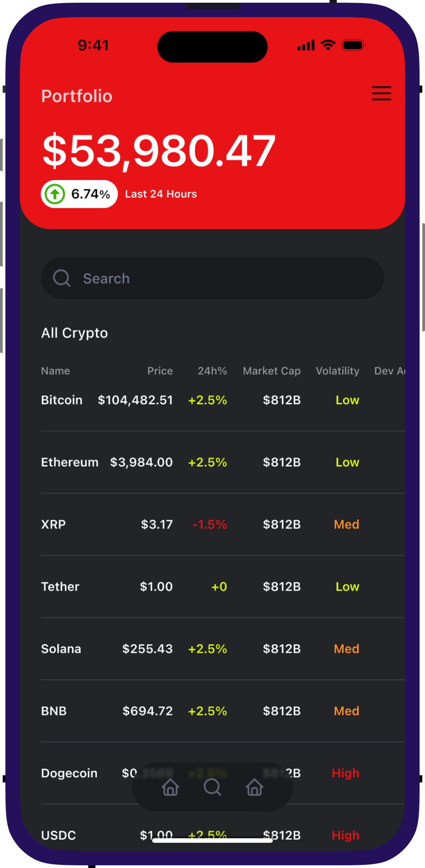Select the Market Cap column header
Viewport: 425px width, 868px height.
[x=271, y=371]
